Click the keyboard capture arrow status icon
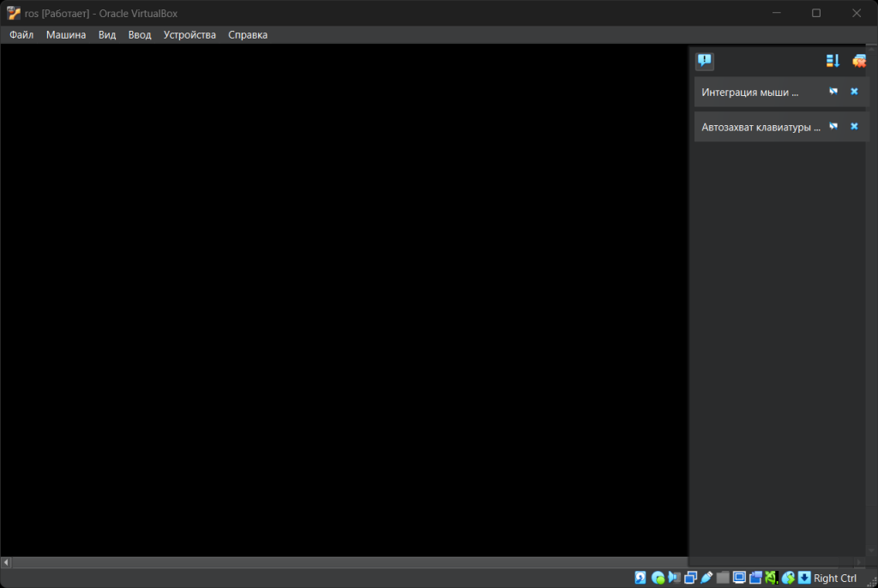878x588 pixels. point(804,578)
